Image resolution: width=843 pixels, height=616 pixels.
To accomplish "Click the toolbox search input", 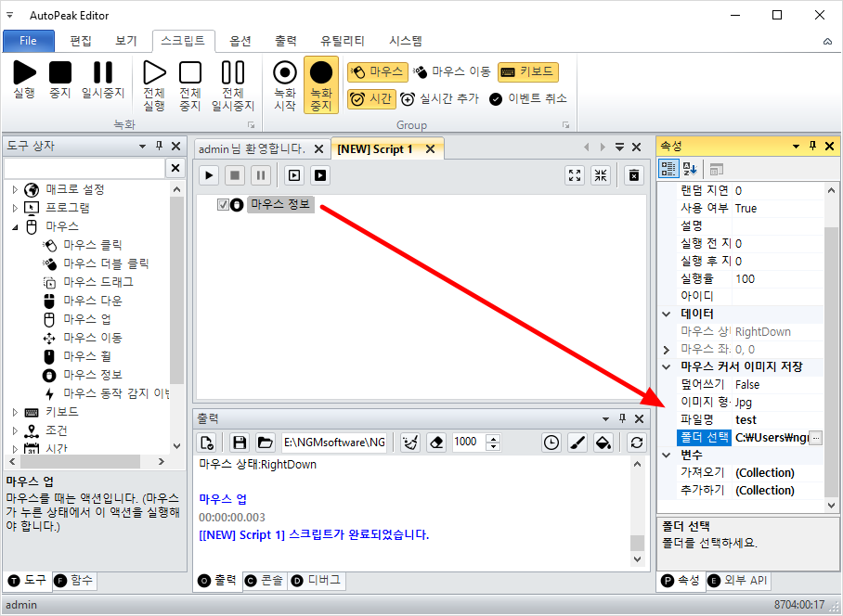I will [x=84, y=168].
